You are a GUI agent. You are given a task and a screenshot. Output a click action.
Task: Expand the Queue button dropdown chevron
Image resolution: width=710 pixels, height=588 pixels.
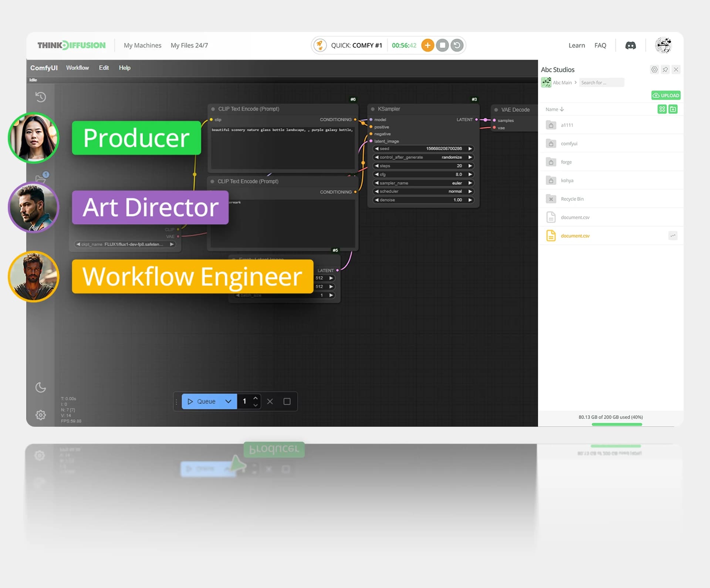[228, 401]
